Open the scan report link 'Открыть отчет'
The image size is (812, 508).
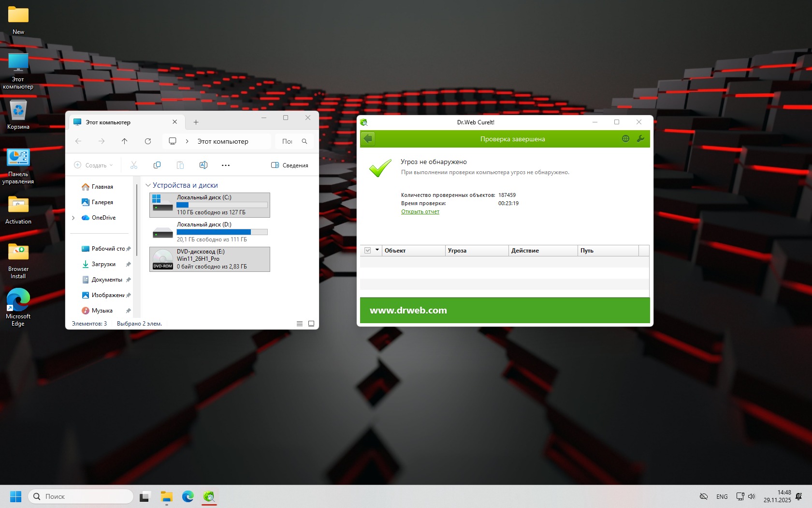[420, 211]
